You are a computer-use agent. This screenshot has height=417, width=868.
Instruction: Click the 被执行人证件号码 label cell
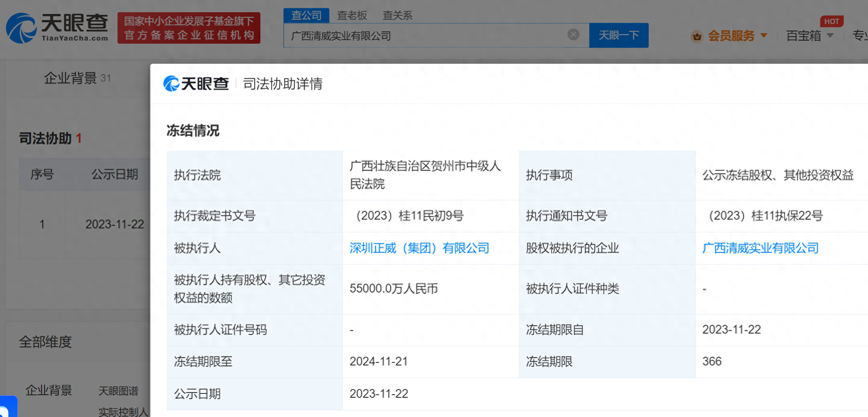(x=255, y=330)
